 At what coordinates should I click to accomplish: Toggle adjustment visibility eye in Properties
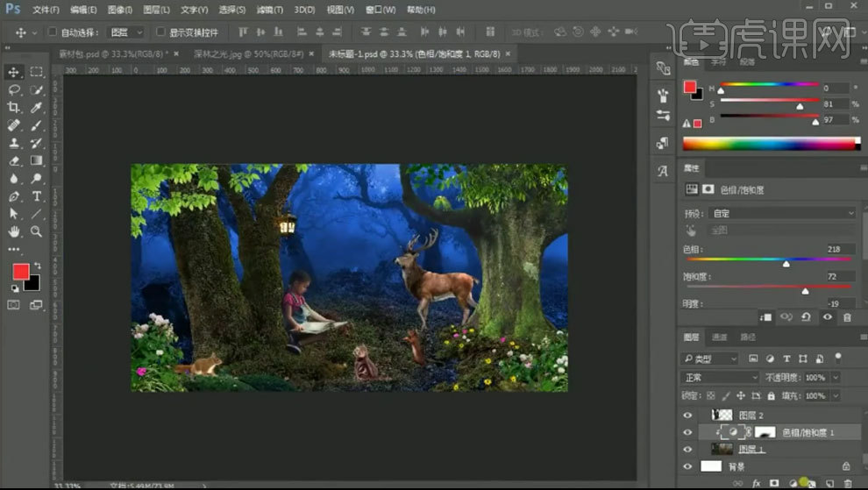(828, 316)
